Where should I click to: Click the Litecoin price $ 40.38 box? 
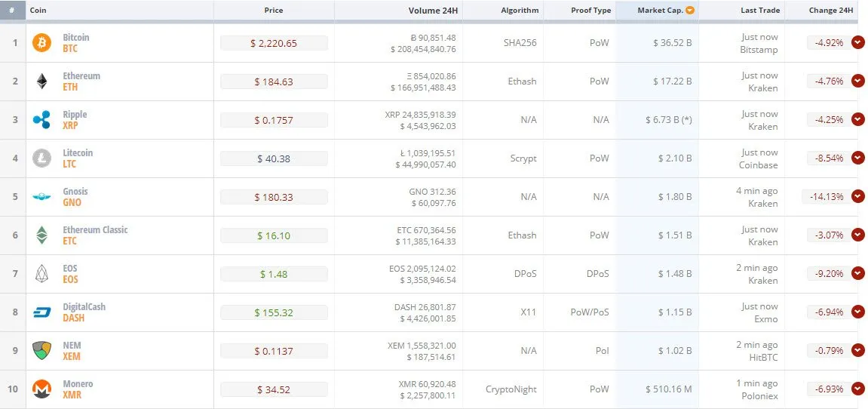coord(274,158)
